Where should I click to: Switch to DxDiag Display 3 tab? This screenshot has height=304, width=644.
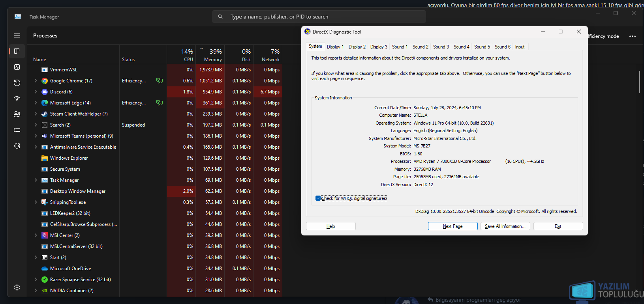click(379, 47)
